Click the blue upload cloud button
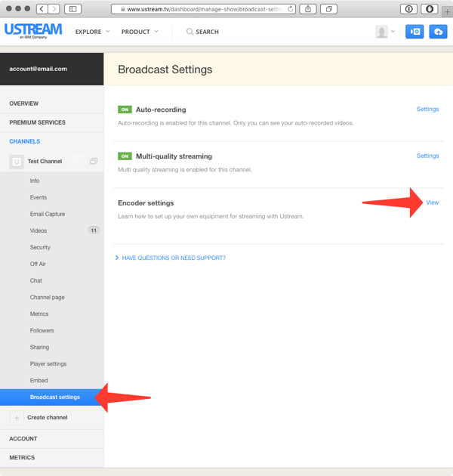This screenshot has width=453, height=476. pyautogui.click(x=438, y=32)
